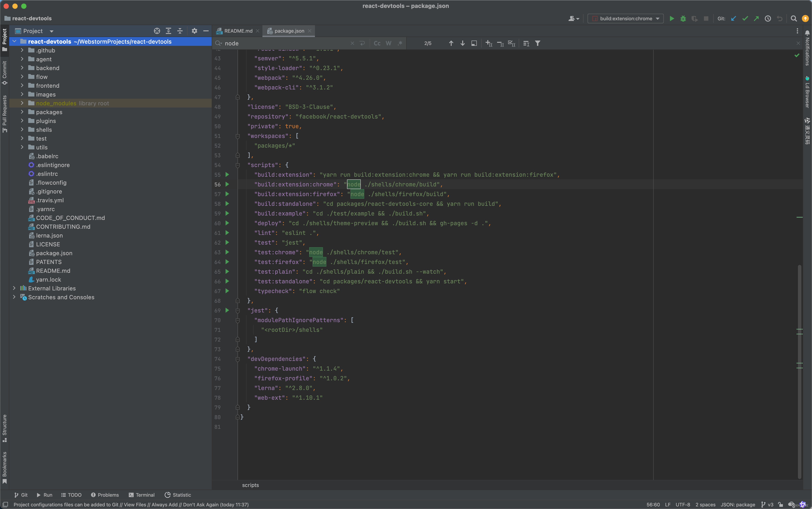Open the Project panel settings gear
The height and width of the screenshot is (509, 812).
click(195, 31)
